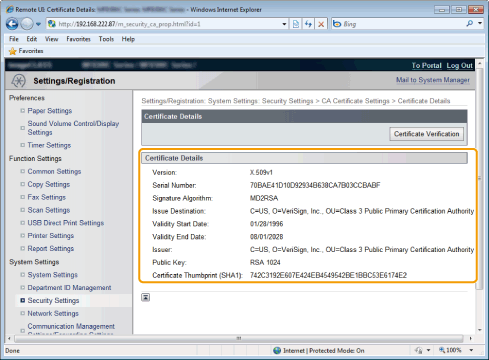Click the Log Out link
Viewport: 489px width, 360px height.
pos(459,65)
